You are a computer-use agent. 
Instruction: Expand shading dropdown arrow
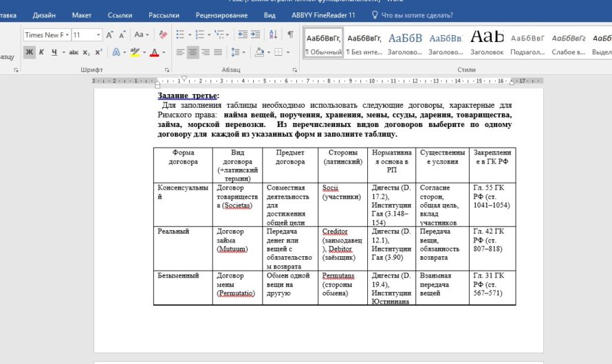[269, 52]
